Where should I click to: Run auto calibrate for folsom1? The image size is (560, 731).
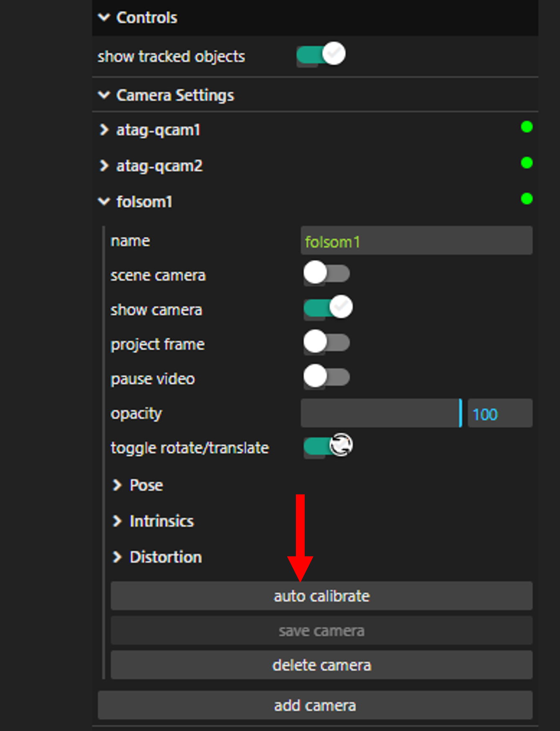tap(321, 596)
